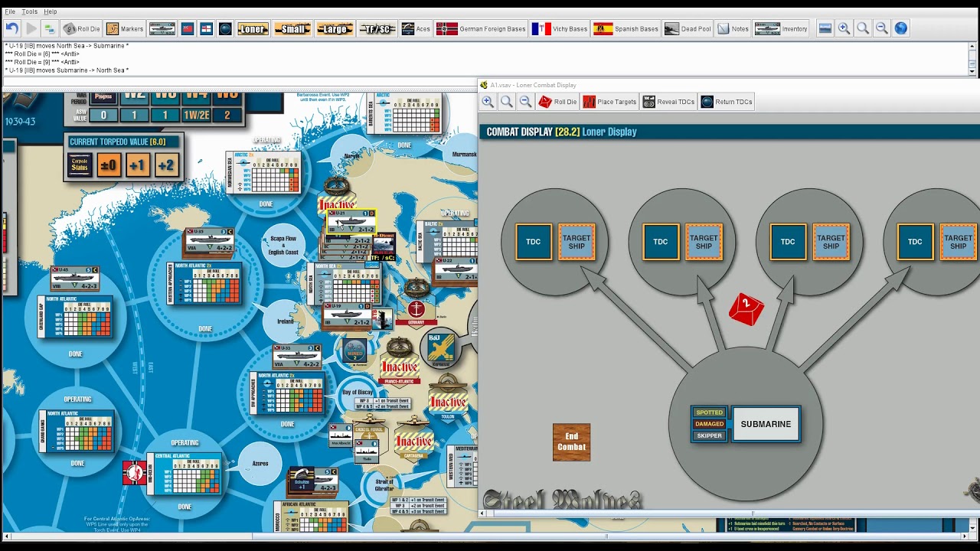Click the End Combat wooden button
980x551 pixels.
point(571,442)
